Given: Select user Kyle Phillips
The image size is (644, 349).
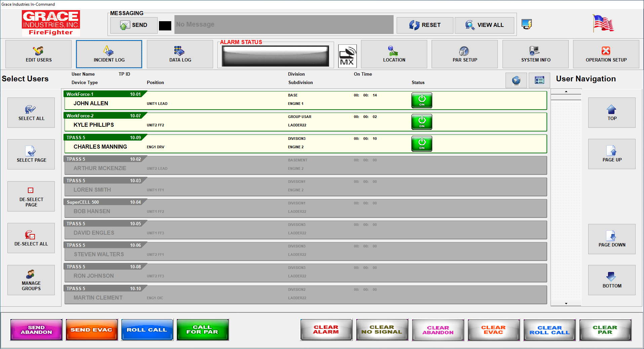Looking at the screenshot, I should [x=305, y=122].
